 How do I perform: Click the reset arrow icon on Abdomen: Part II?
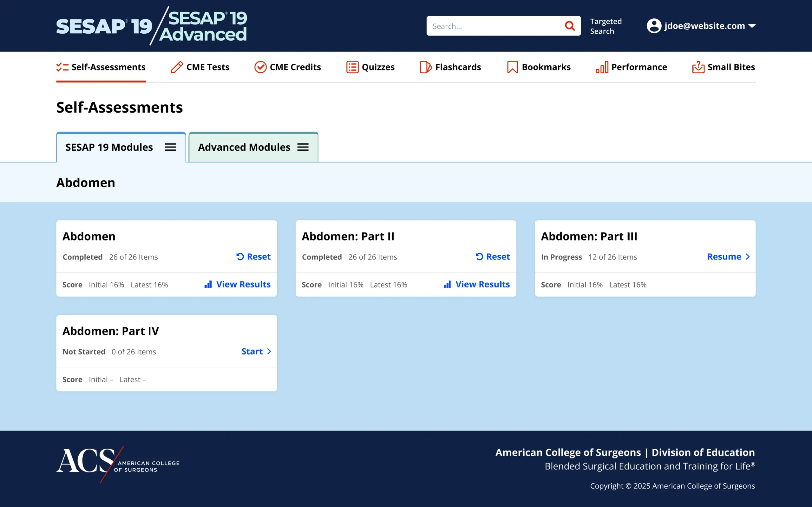coord(479,257)
